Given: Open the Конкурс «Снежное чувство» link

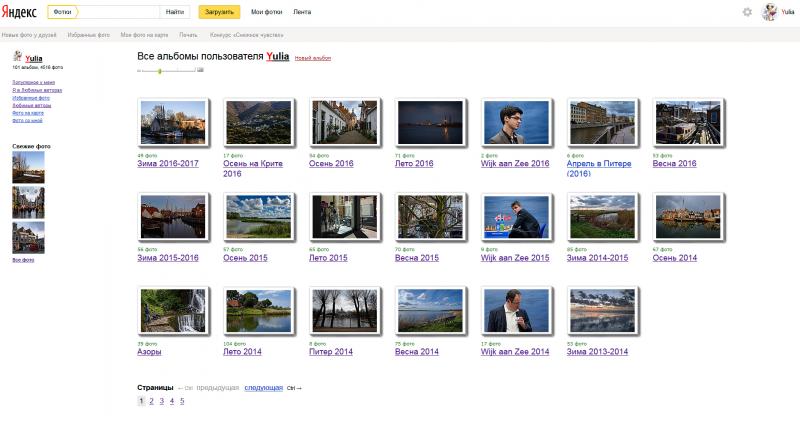Looking at the screenshot, I should [246, 35].
